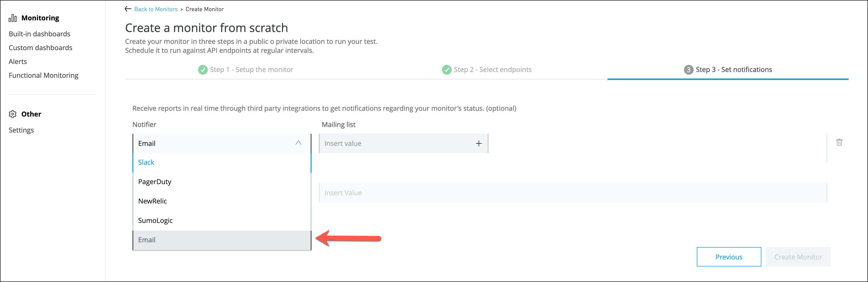The height and width of the screenshot is (282, 868).
Task: Delete the notifier with trash icon
Action: coord(839,142)
